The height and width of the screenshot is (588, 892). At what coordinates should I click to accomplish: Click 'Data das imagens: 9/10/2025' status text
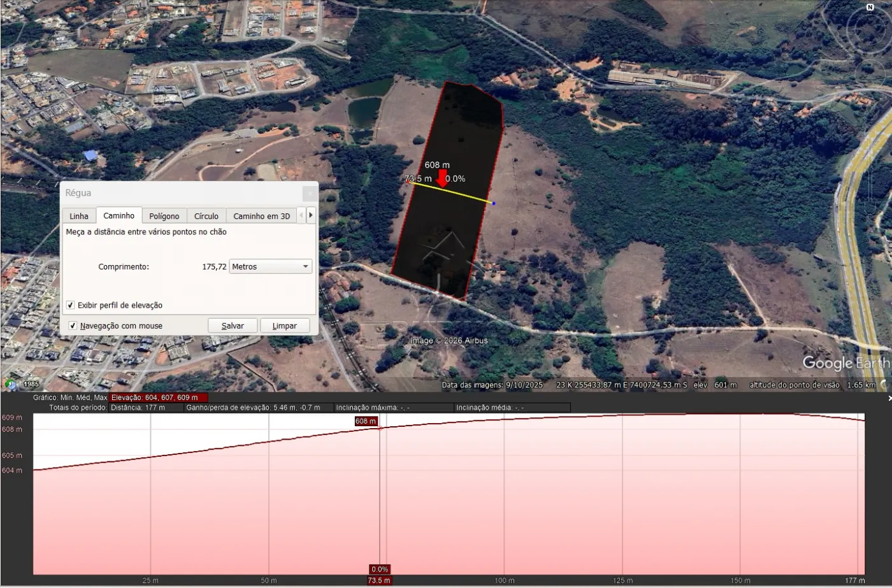click(493, 385)
